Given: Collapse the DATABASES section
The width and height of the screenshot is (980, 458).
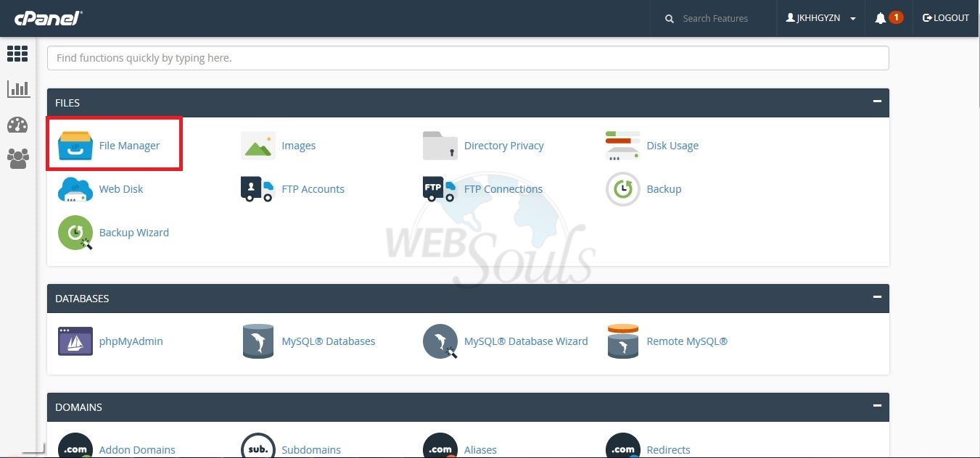Looking at the screenshot, I should [x=877, y=298].
